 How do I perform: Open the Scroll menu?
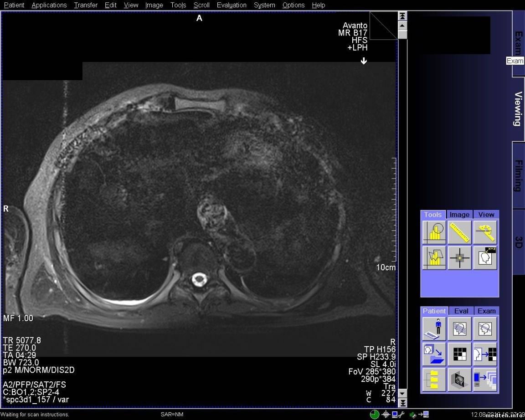coord(201,5)
